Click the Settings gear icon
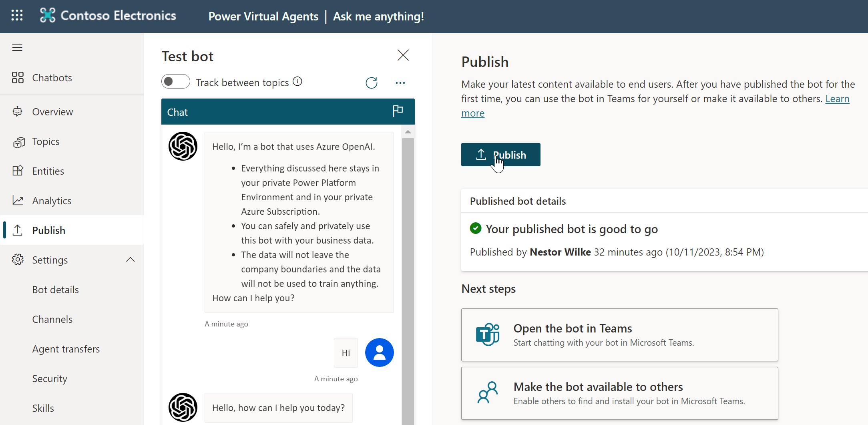The width and height of the screenshot is (868, 425). (18, 260)
